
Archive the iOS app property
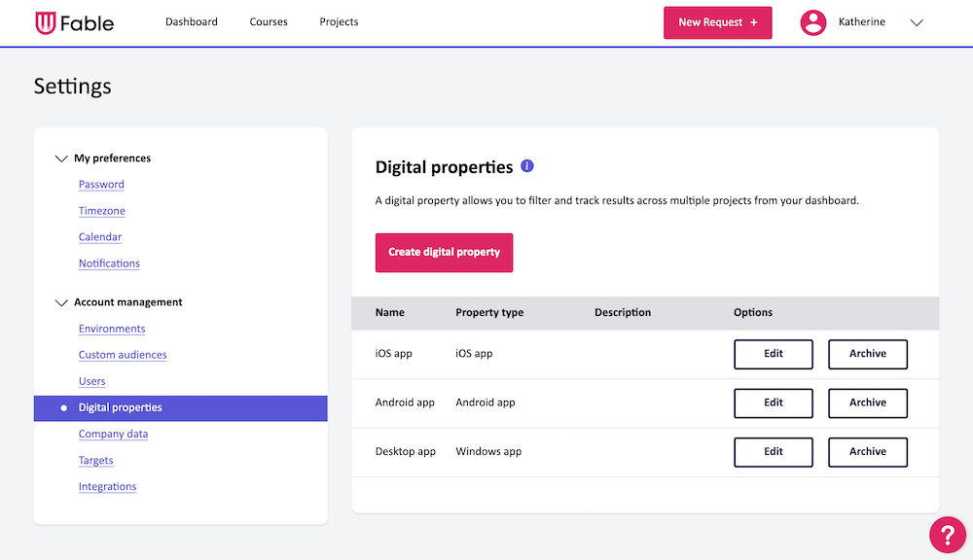point(868,354)
